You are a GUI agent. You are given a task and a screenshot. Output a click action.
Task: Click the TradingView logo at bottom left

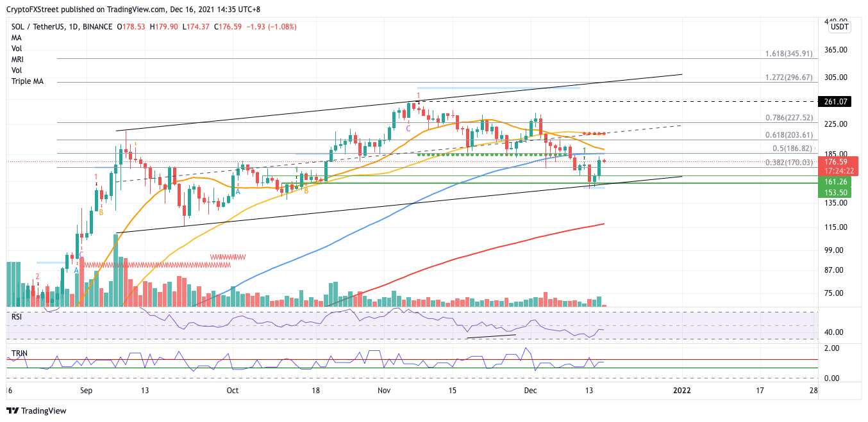point(36,410)
